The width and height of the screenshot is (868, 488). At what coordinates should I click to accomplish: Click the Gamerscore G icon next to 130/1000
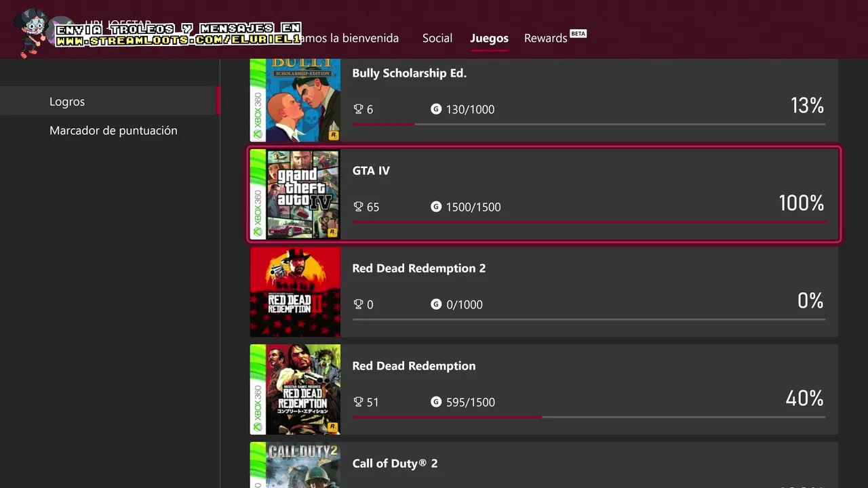436,108
